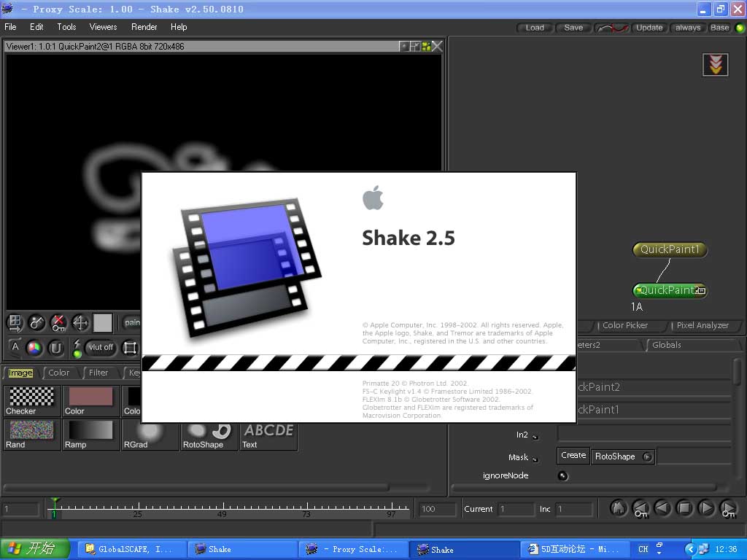Click the Windows Start button

coord(35,549)
